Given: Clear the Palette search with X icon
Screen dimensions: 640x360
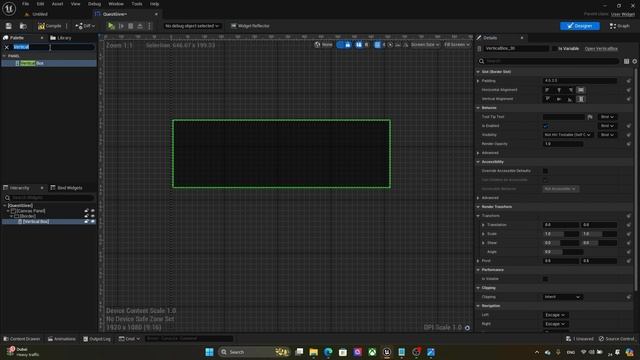Looking at the screenshot, I should [x=7, y=47].
